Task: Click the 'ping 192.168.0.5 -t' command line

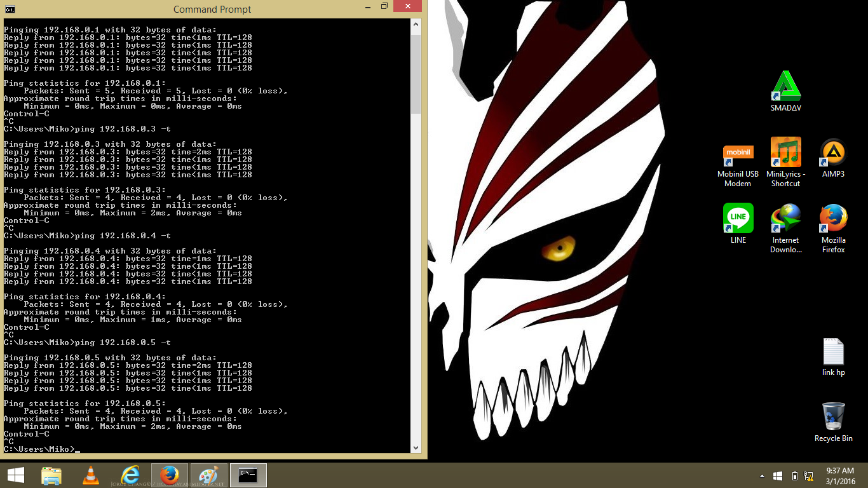Action: coord(86,342)
